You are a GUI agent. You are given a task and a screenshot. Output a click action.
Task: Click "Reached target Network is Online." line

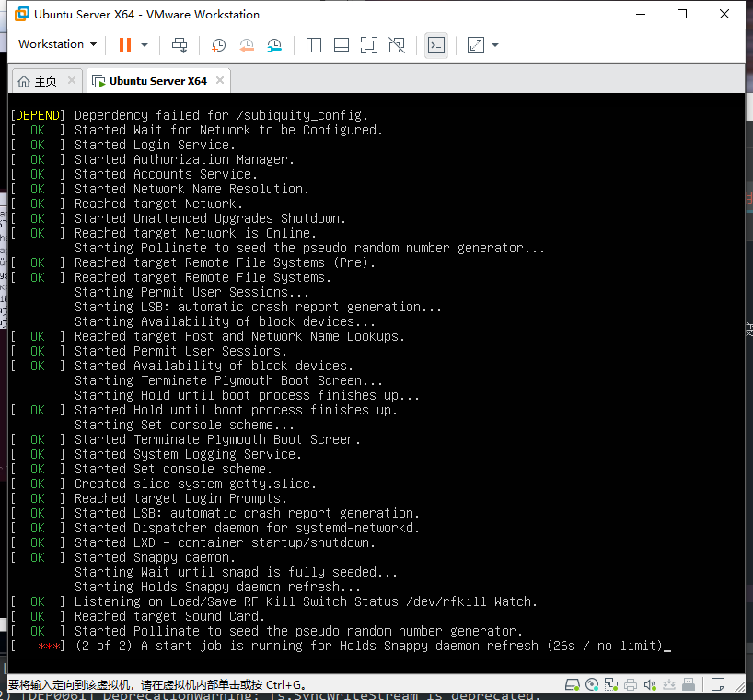coord(195,233)
